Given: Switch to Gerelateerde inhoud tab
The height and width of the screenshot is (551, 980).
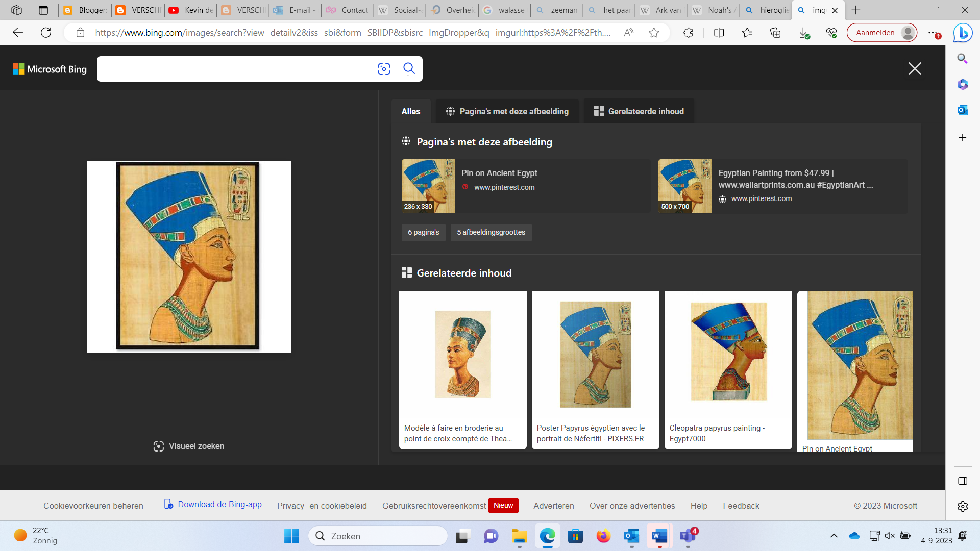Looking at the screenshot, I should (639, 111).
